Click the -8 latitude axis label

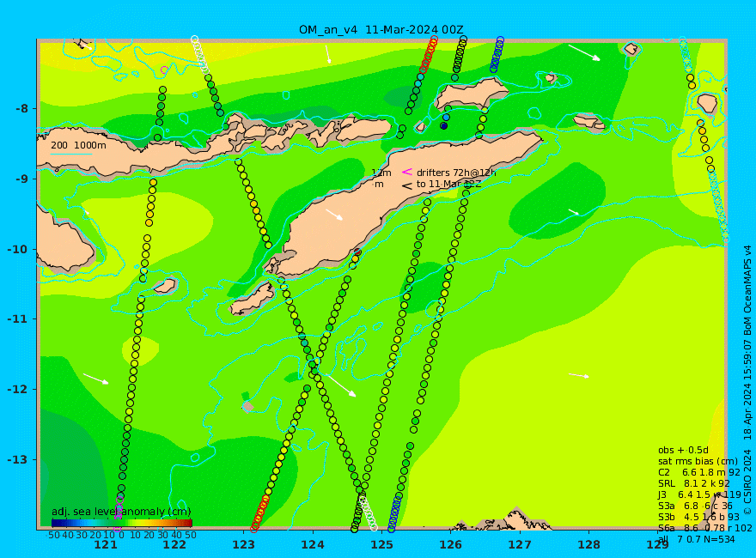coord(21,108)
